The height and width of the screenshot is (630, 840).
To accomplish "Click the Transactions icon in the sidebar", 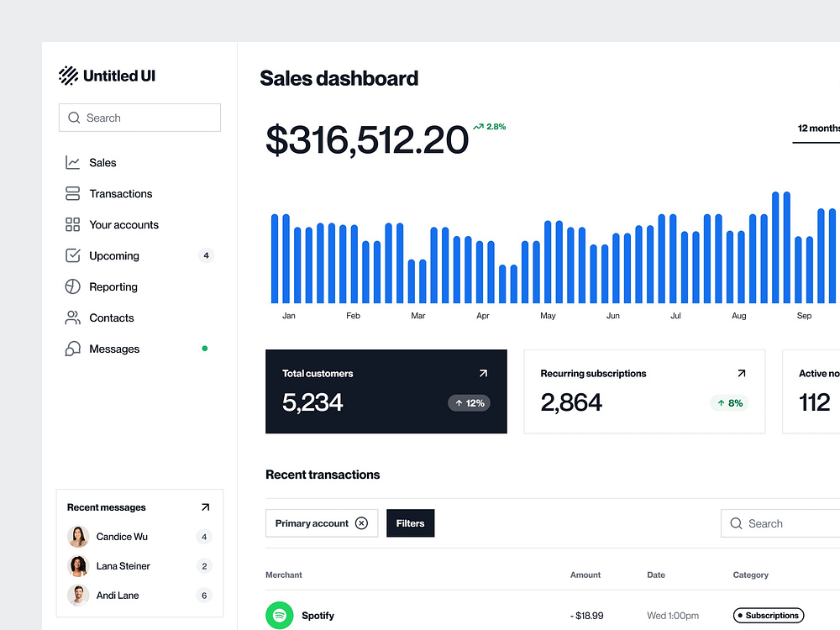I will tap(71, 193).
